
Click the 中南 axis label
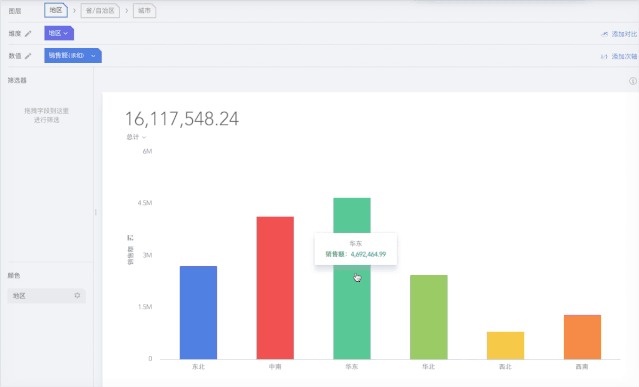pos(275,367)
